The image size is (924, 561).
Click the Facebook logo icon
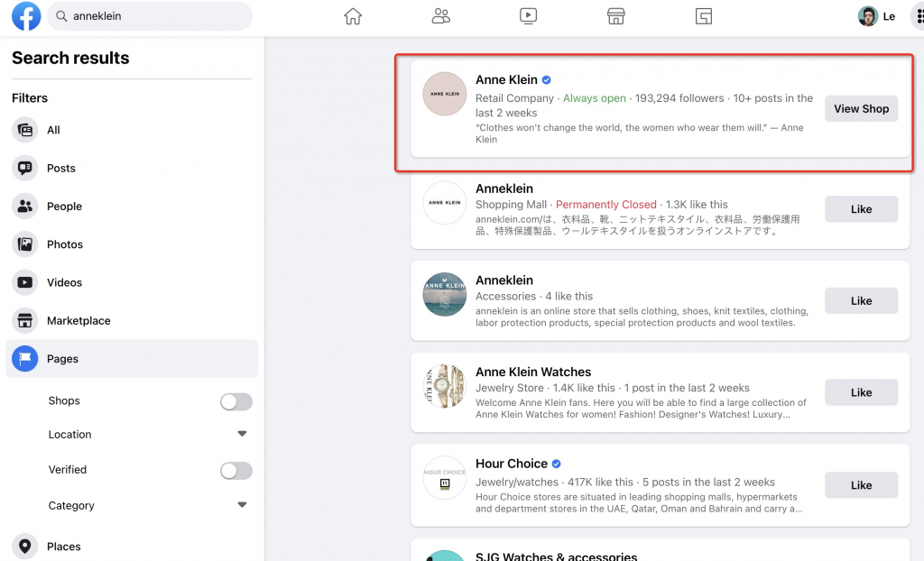tap(26, 16)
